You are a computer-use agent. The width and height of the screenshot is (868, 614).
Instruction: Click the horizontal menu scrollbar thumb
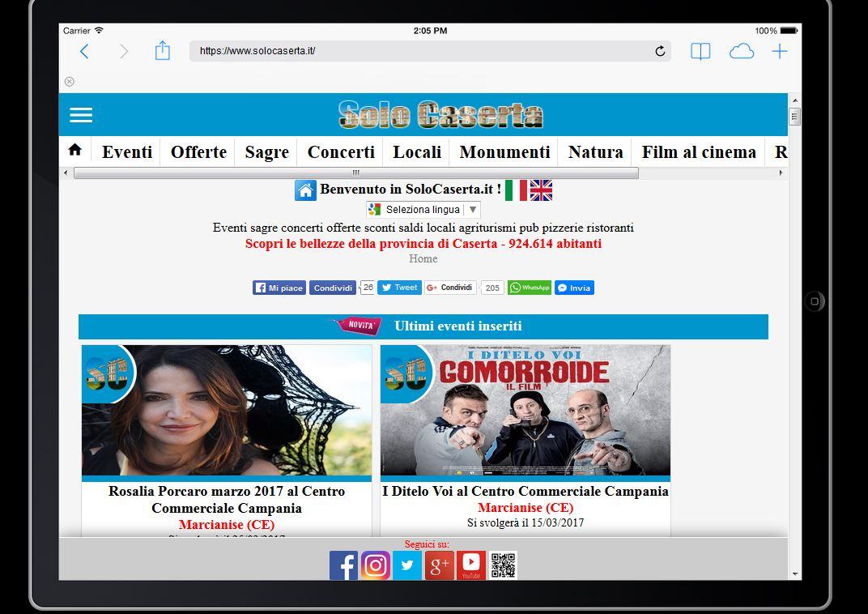tap(356, 173)
